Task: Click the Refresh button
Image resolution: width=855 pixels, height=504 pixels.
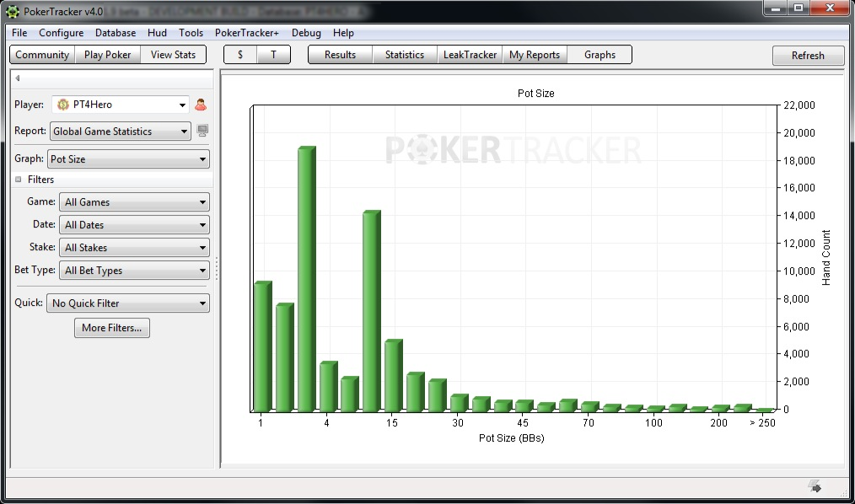Action: pyautogui.click(x=807, y=55)
